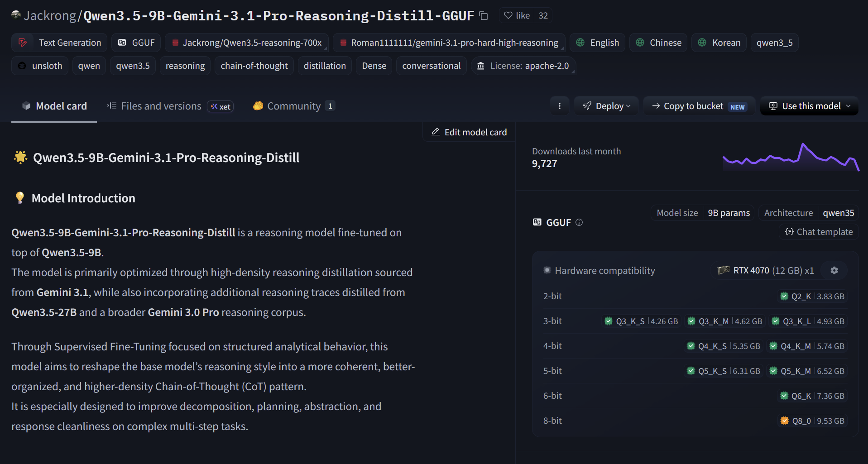Click the license building icon
The width and height of the screenshot is (868, 464).
point(481,66)
